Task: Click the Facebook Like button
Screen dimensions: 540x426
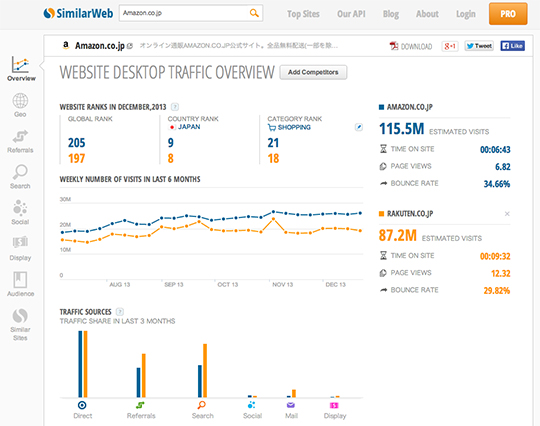Action: 513,46
